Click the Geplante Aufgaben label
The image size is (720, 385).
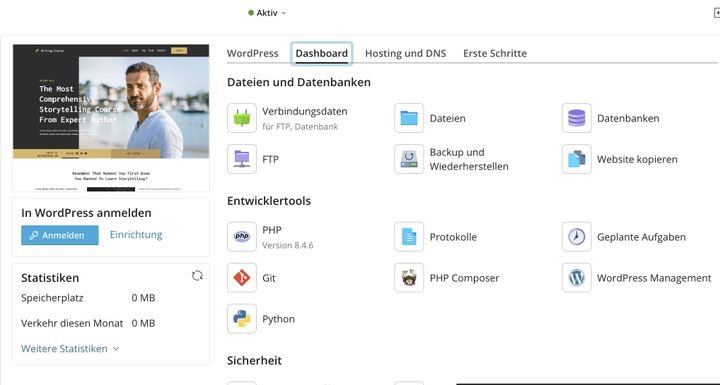point(641,237)
